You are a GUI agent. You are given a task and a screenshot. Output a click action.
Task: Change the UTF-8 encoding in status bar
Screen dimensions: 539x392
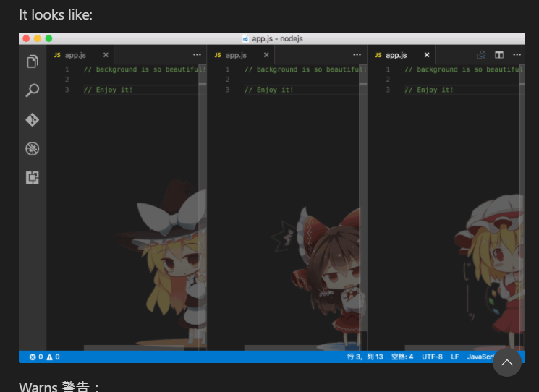(432, 357)
